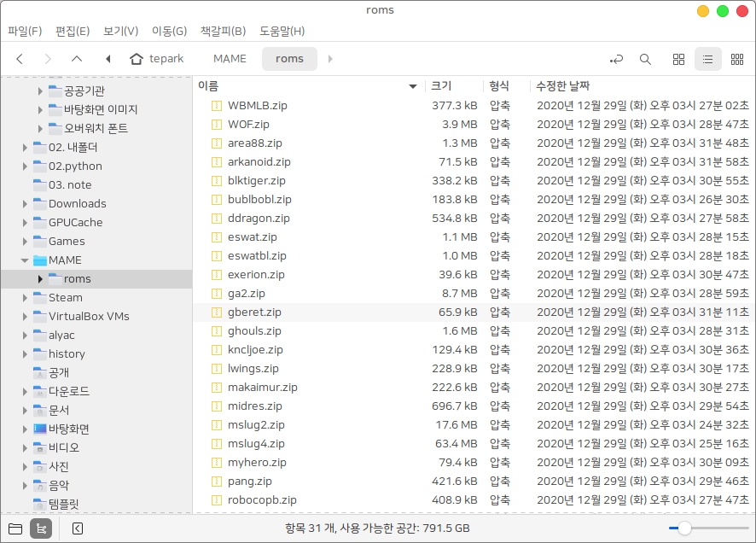Open the 책갈피(B) bookmarks menu
The height and width of the screenshot is (543, 756).
pos(223,32)
